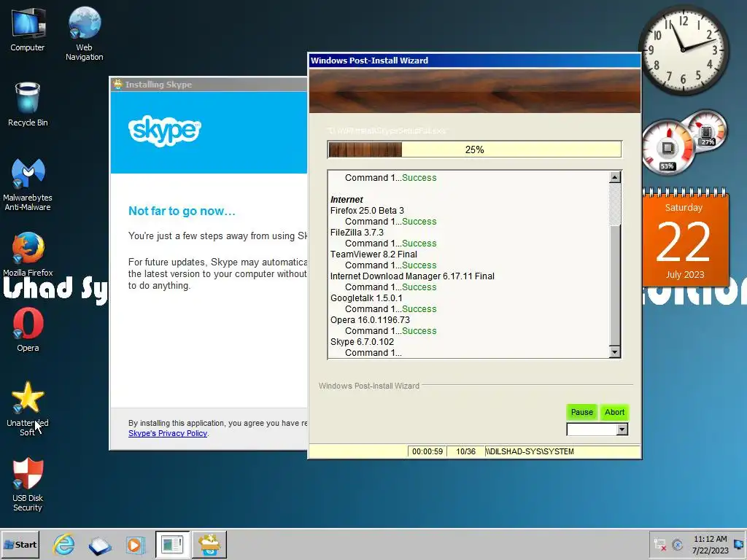Click the 25% installation progress bar
747x560 pixels.
click(x=474, y=149)
